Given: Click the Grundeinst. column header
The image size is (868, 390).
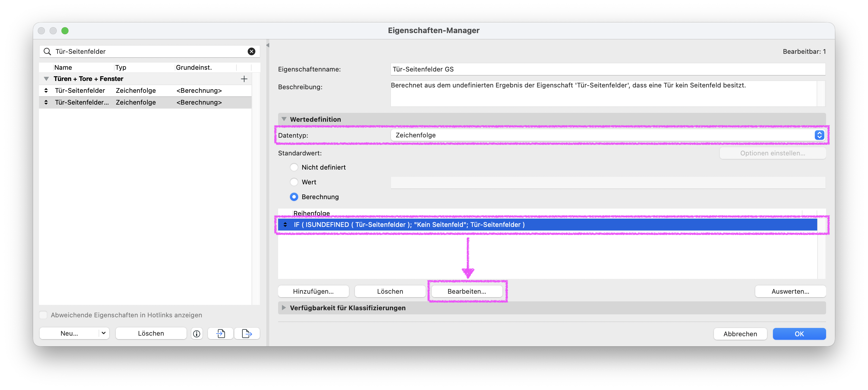Looking at the screenshot, I should [x=205, y=67].
